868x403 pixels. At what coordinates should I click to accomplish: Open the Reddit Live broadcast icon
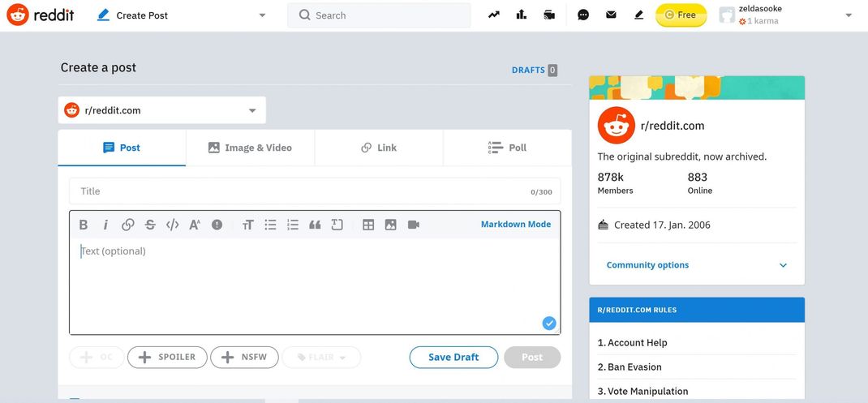click(x=549, y=15)
